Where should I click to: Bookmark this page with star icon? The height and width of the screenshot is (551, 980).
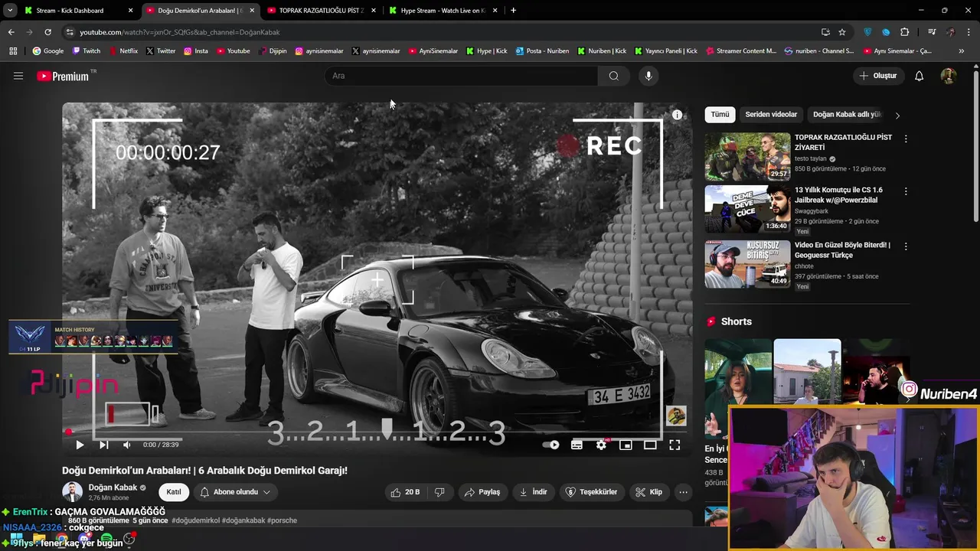point(842,32)
